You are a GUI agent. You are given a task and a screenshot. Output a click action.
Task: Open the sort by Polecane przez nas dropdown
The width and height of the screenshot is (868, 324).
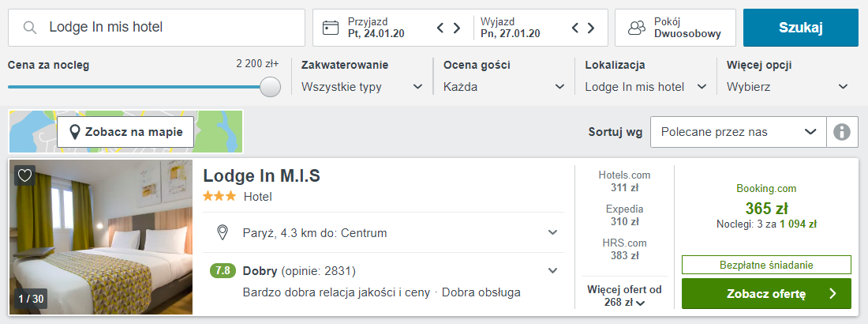coord(738,132)
